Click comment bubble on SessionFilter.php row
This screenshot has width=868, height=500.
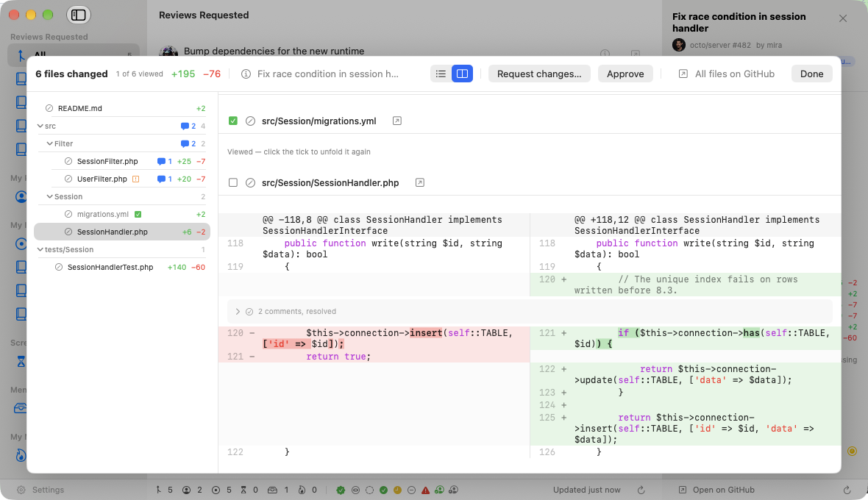tap(161, 162)
